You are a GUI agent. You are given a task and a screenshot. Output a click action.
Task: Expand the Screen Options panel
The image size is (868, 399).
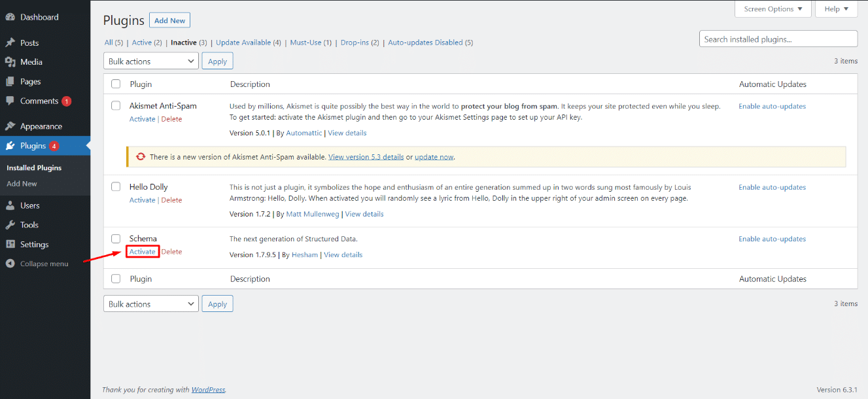click(773, 9)
